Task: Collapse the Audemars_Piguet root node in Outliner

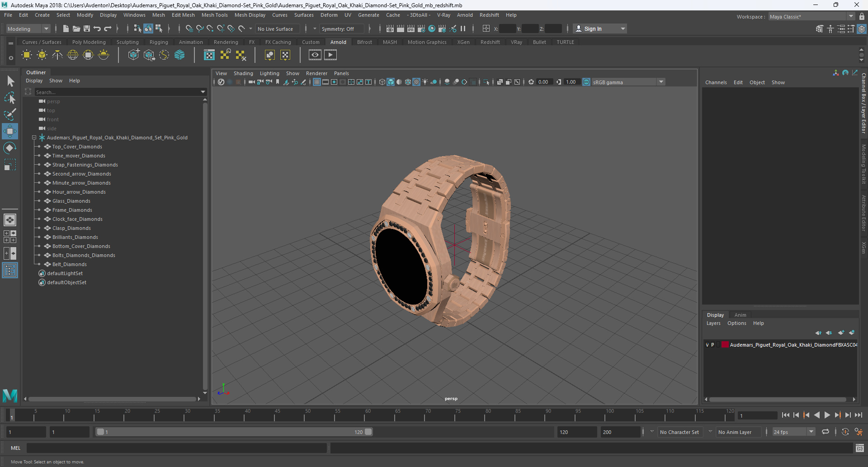Action: tap(34, 138)
